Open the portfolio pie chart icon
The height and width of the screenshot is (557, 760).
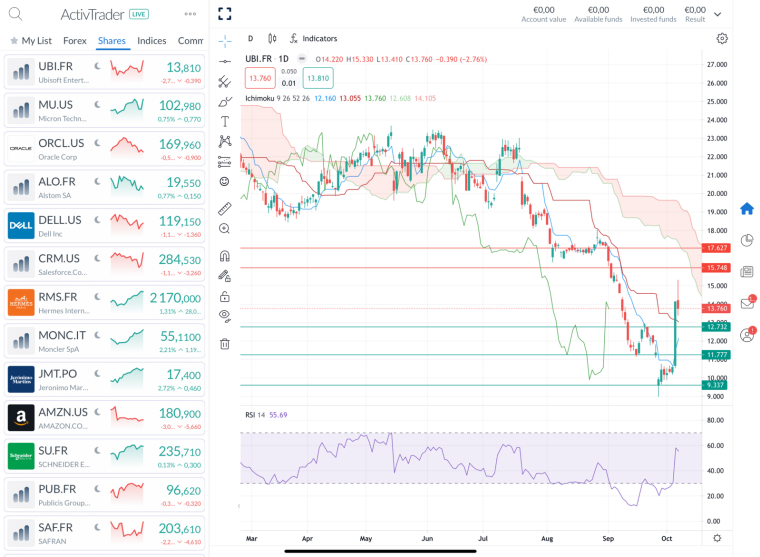click(x=747, y=240)
